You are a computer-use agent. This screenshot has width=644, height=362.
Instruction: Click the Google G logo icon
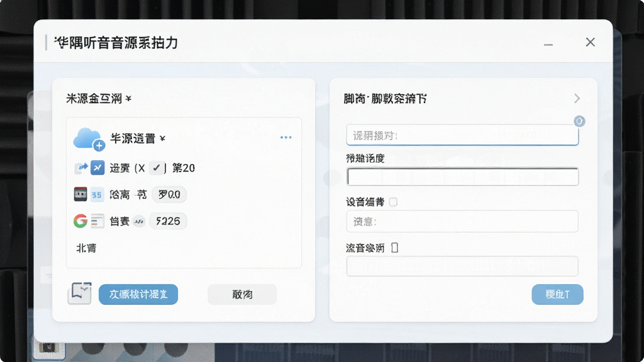click(80, 221)
